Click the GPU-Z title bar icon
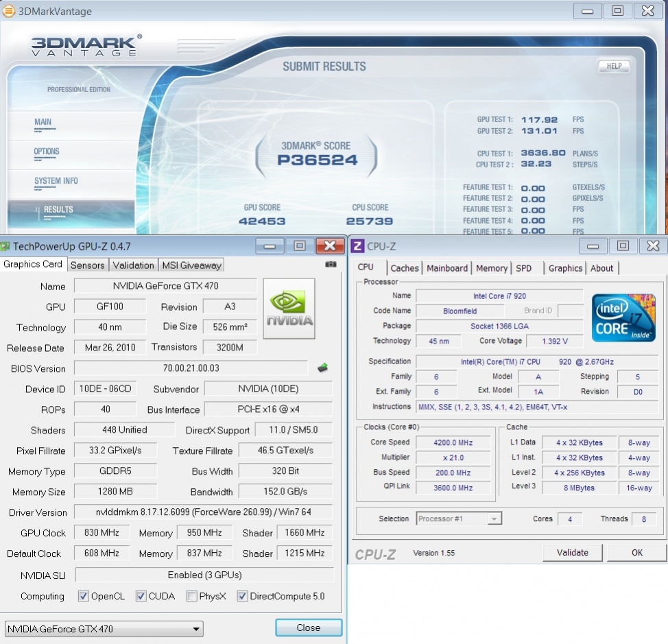Image resolution: width=668 pixels, height=644 pixels. coord(5,246)
